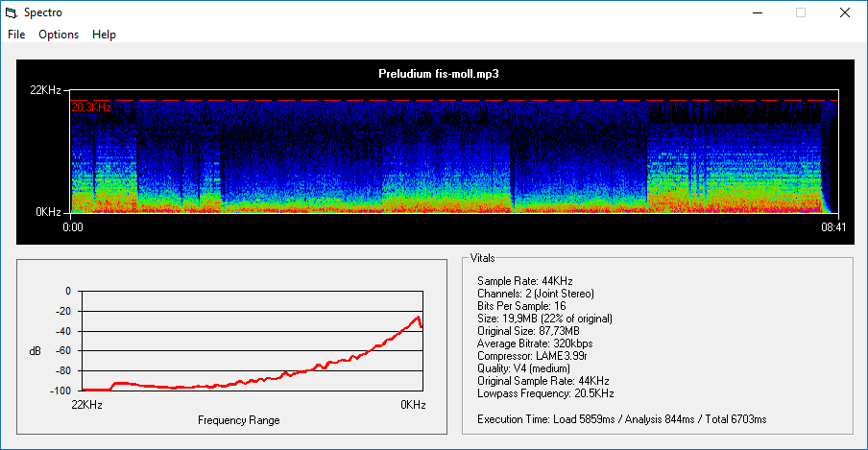Click the Bits Per Sample: 16 line
This screenshot has width=868, height=450.
pos(521,306)
